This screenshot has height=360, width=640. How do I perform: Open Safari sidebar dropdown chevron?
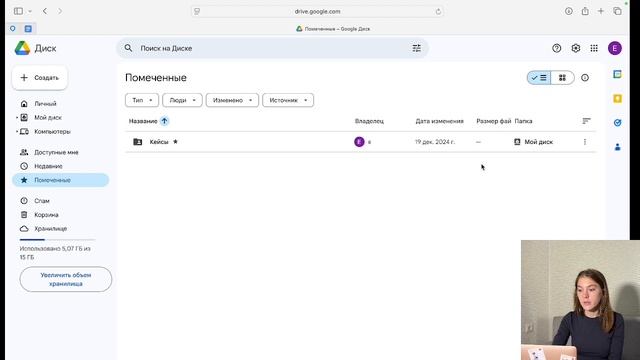[x=30, y=11]
